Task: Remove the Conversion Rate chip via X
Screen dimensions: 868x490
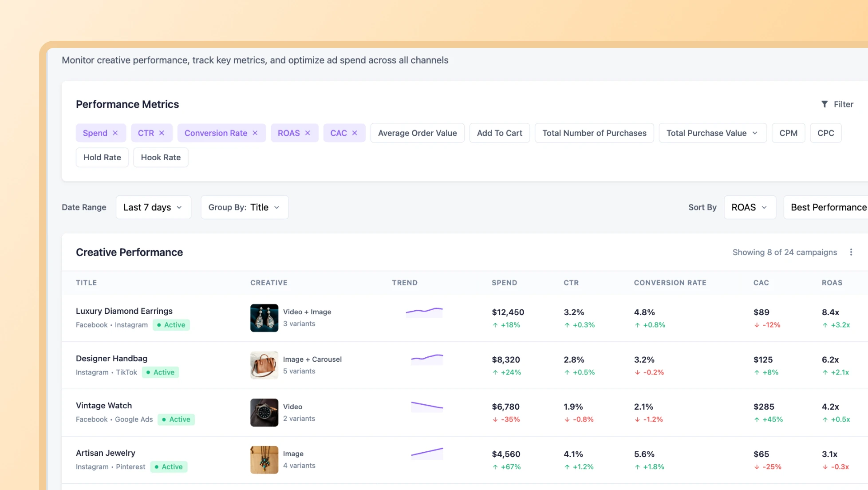Action: 255,133
